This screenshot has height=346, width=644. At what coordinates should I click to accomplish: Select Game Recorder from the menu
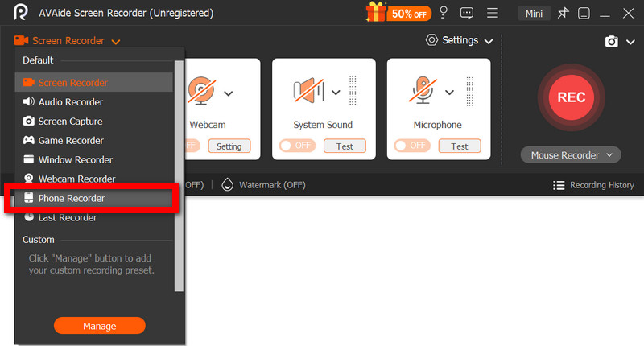coord(70,141)
